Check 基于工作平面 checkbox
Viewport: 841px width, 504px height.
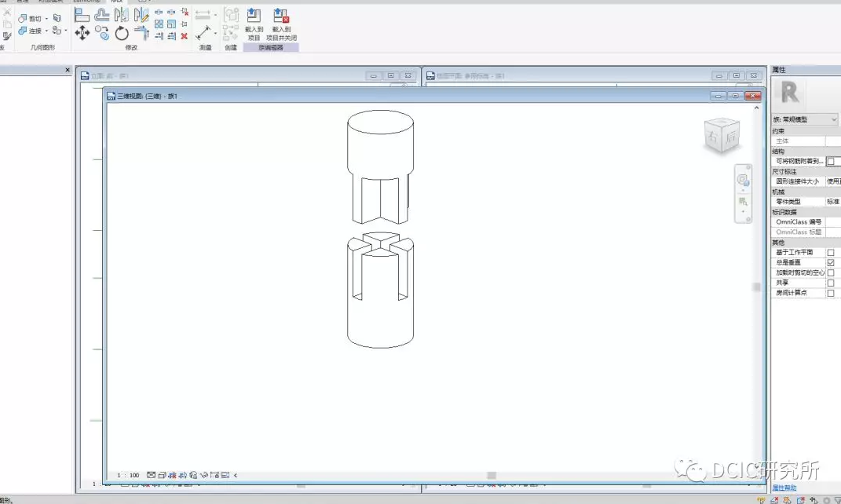coord(831,252)
